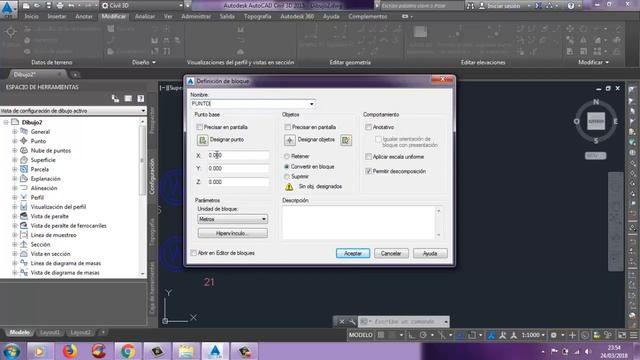Click the AutoCAD application menu logo
640x360 pixels.
7,8
